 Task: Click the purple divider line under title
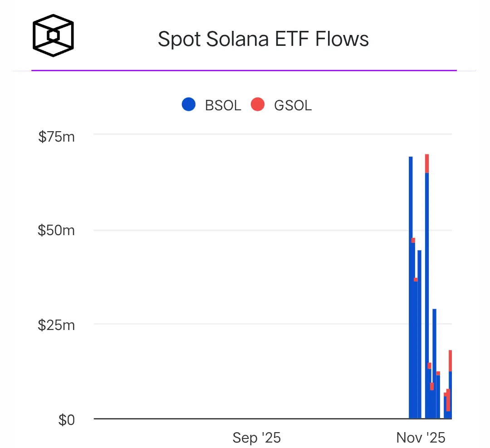pos(244,70)
